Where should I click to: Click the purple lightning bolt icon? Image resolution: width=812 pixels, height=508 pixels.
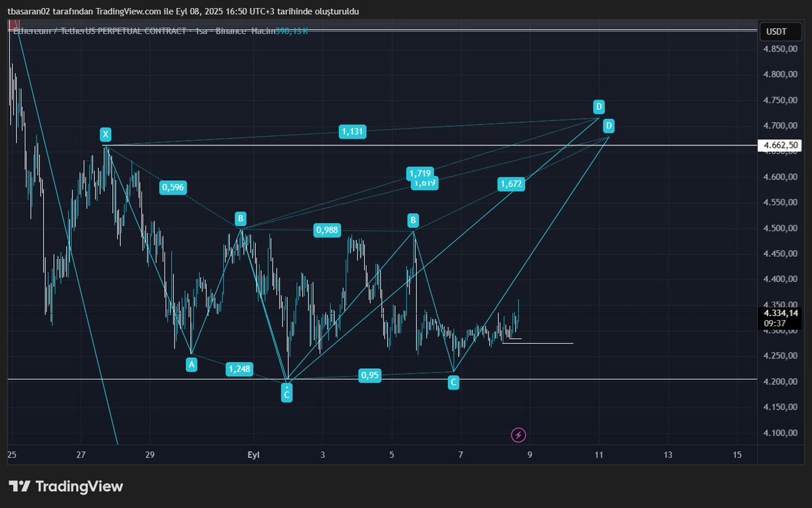(518, 435)
